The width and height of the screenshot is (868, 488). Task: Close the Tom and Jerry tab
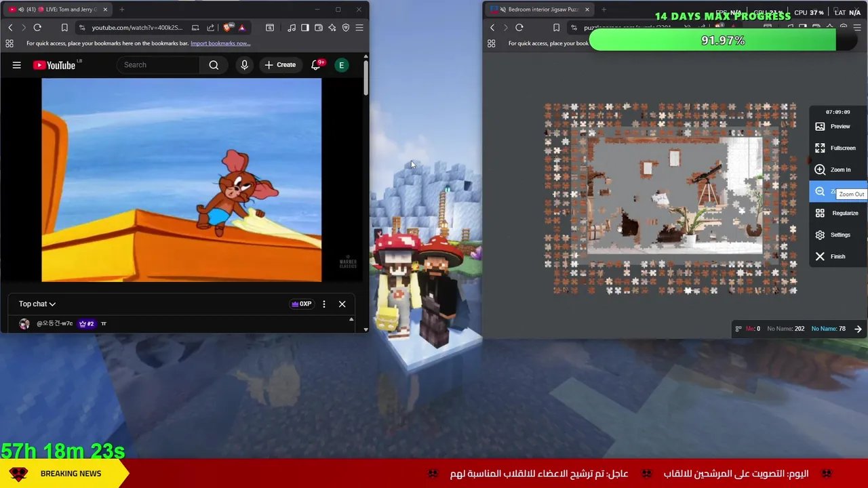click(105, 9)
